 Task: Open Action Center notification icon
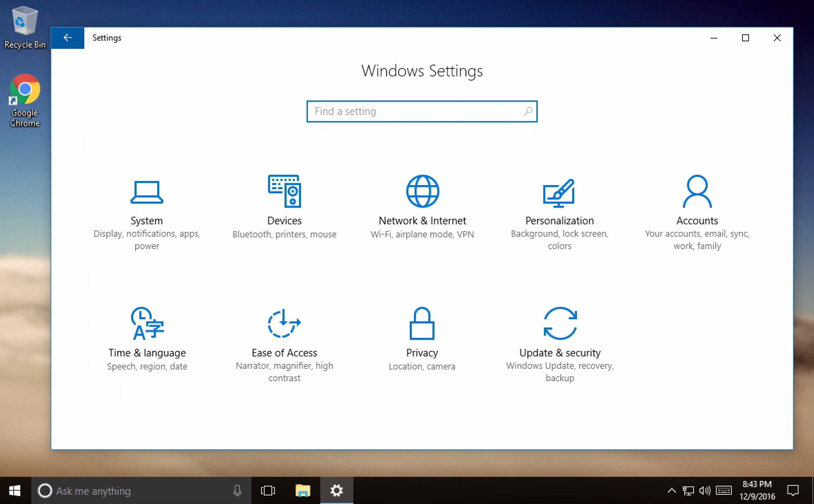click(x=793, y=491)
